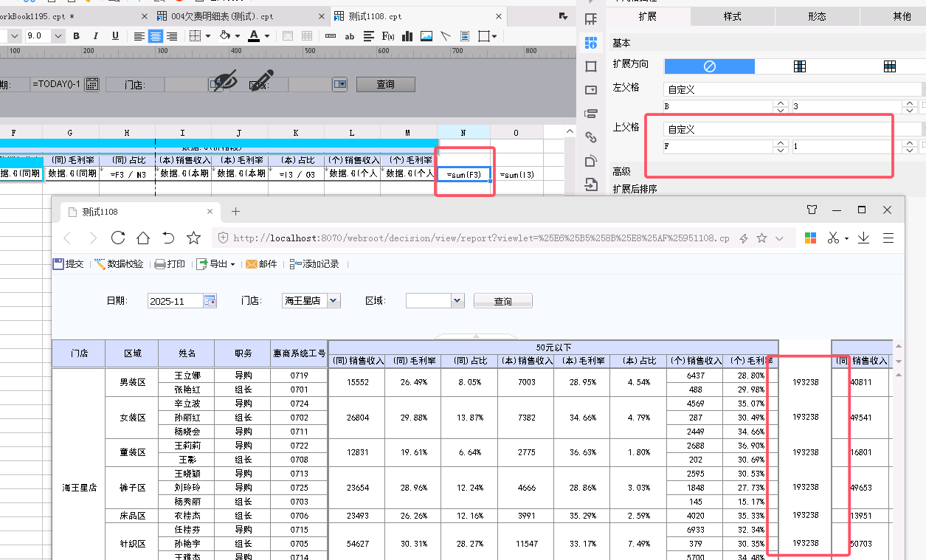Image resolution: width=926 pixels, height=560 pixels.
Task: Click the 查询 button in the browser preview
Action: tap(502, 301)
